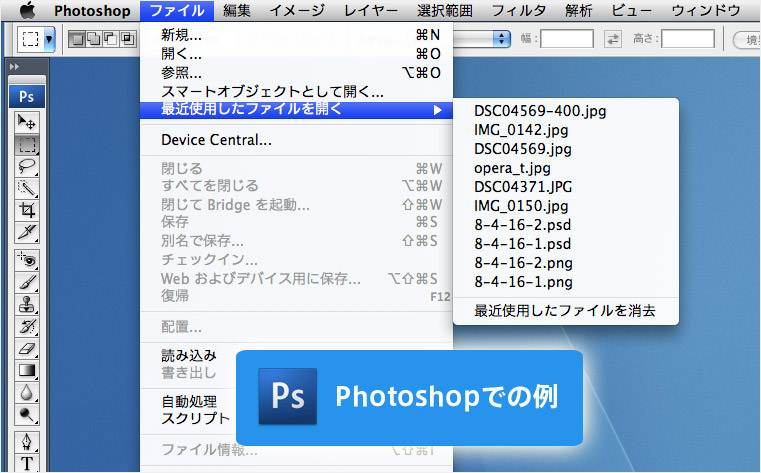The image size is (761, 473).
Task: Select the Dodge tool
Action: 27,414
